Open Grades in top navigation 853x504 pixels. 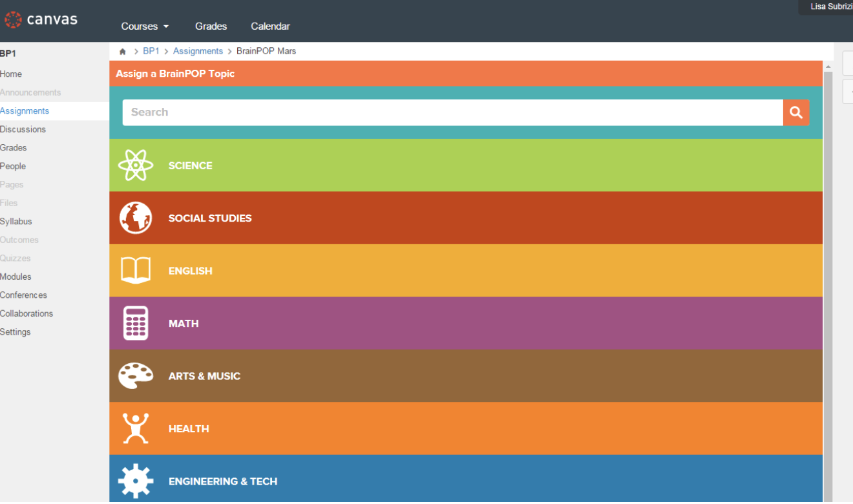click(x=211, y=26)
